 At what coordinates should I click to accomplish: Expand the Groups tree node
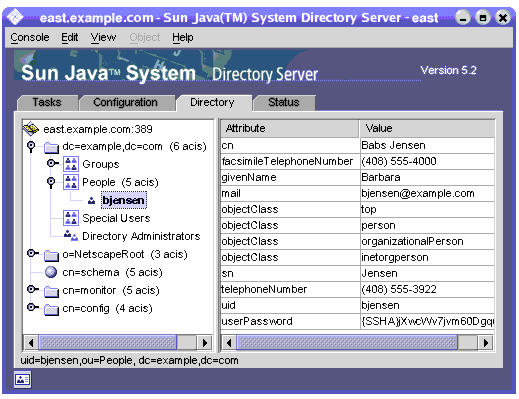click(52, 163)
